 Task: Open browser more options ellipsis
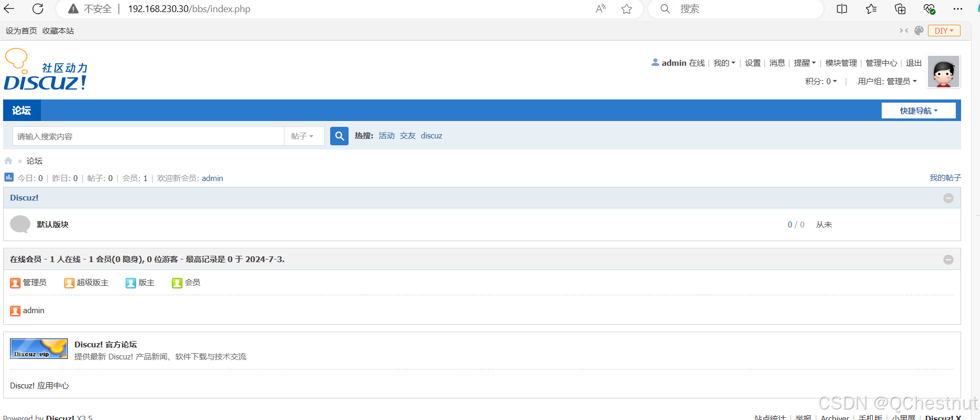coord(958,8)
